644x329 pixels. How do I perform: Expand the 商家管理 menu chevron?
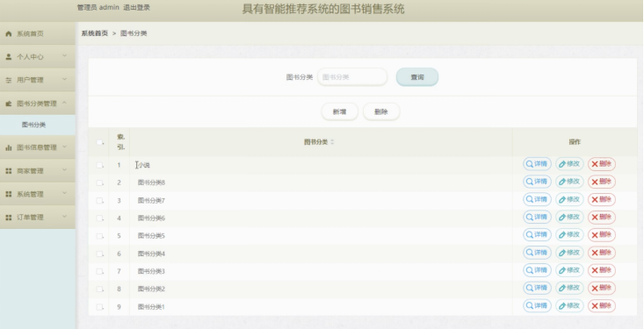coord(64,169)
